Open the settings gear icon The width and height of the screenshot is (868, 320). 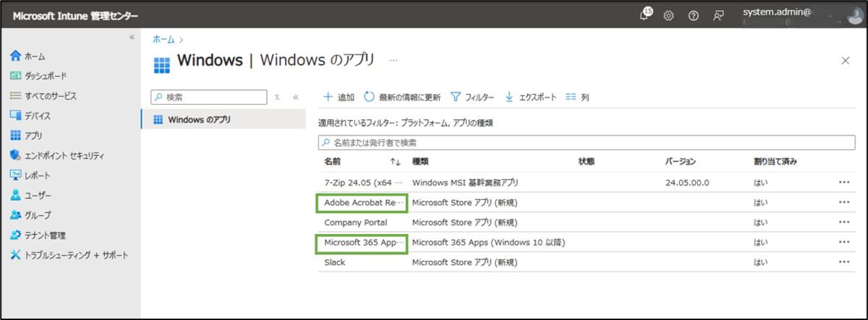click(x=669, y=16)
